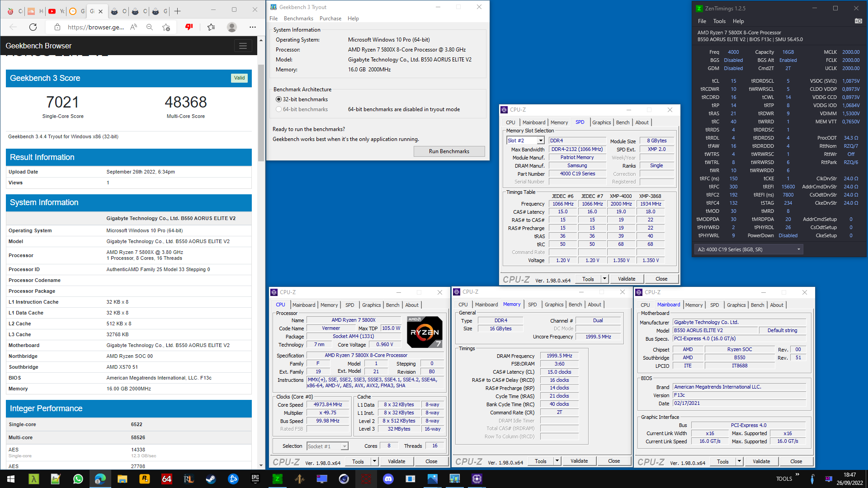Add this page to favorites star icon

[x=166, y=27]
